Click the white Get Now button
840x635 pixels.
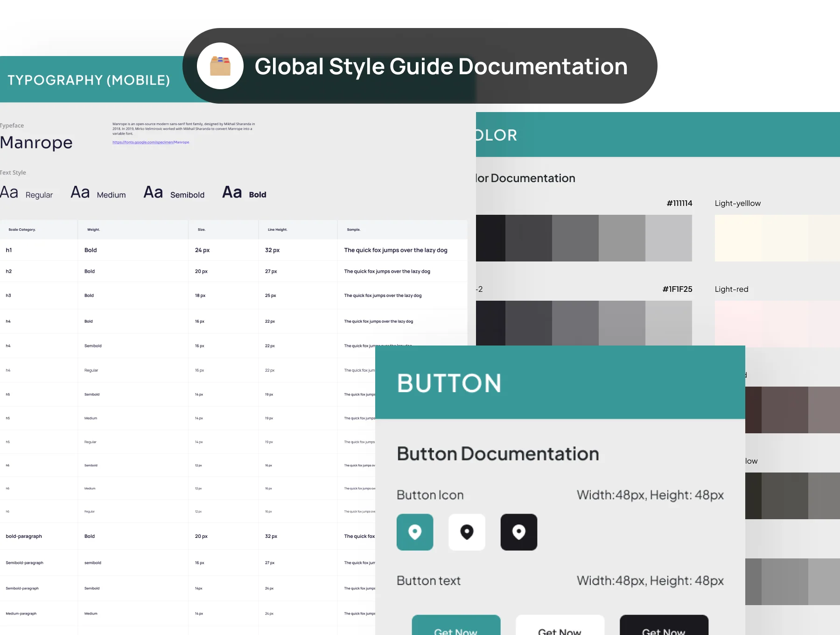point(560,626)
